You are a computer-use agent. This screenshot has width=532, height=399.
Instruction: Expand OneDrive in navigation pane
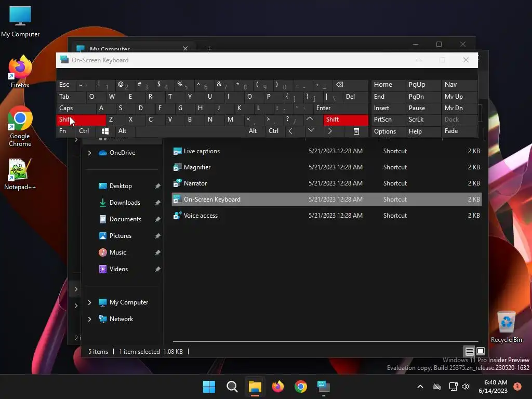pos(89,153)
